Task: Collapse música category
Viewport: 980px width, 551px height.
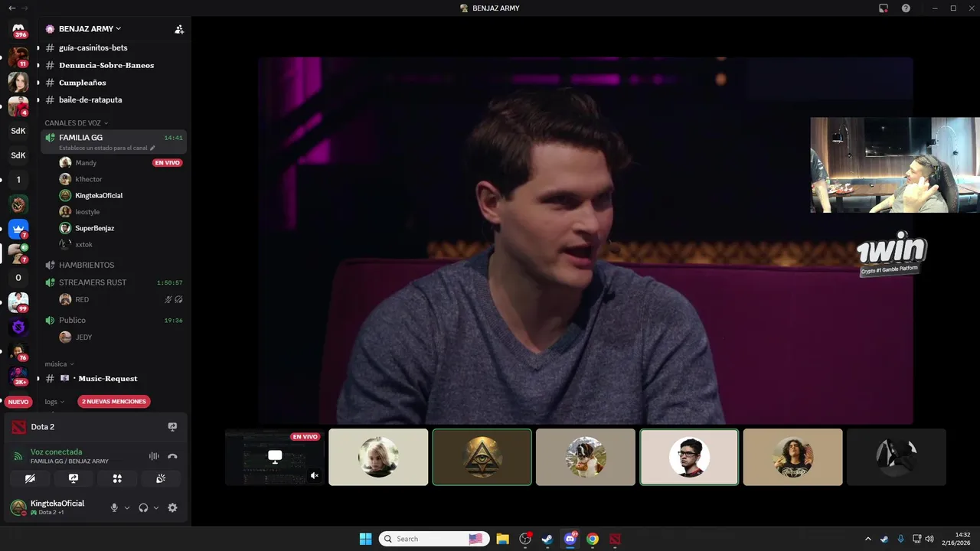Action: coord(59,364)
